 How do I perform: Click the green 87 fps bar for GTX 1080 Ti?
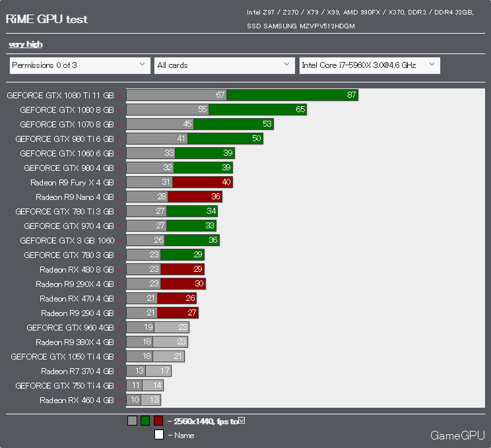[292, 95]
